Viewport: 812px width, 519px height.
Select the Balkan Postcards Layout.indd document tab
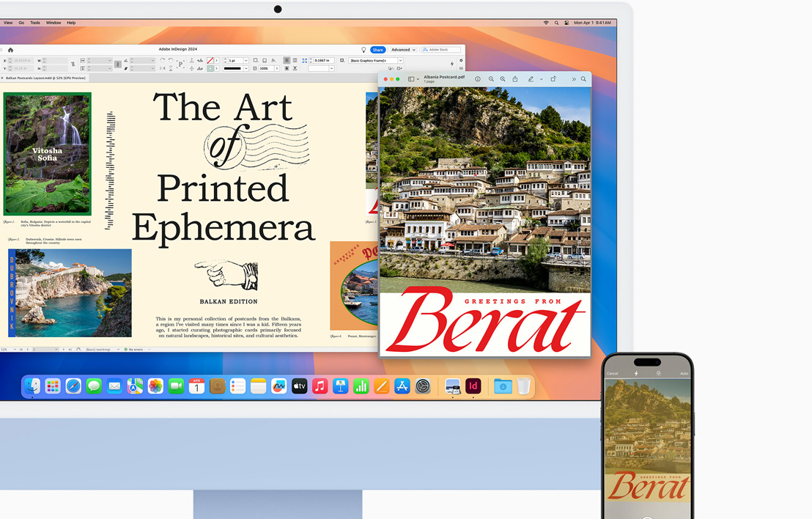[45, 78]
